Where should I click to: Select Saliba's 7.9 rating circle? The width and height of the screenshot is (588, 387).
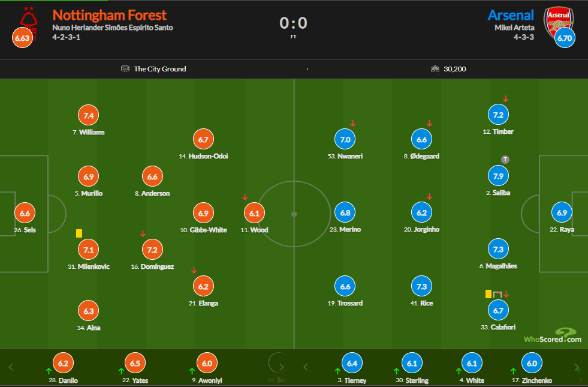coord(498,176)
